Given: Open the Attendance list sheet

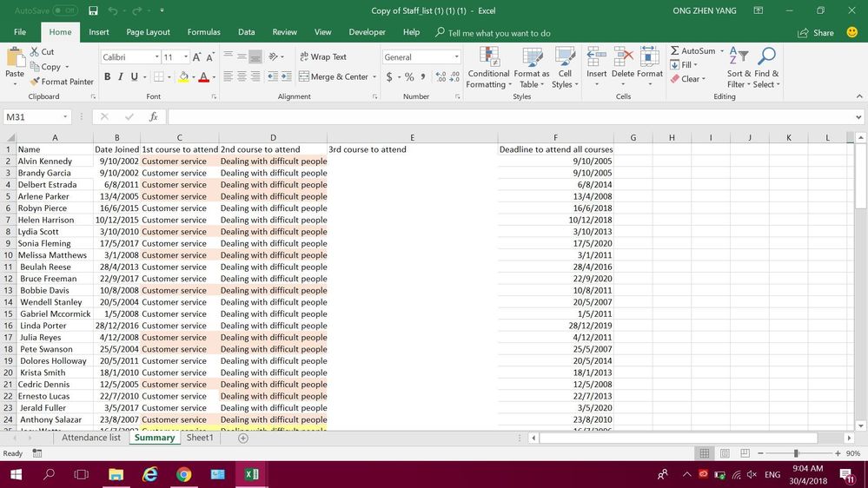Looking at the screenshot, I should [x=90, y=438].
